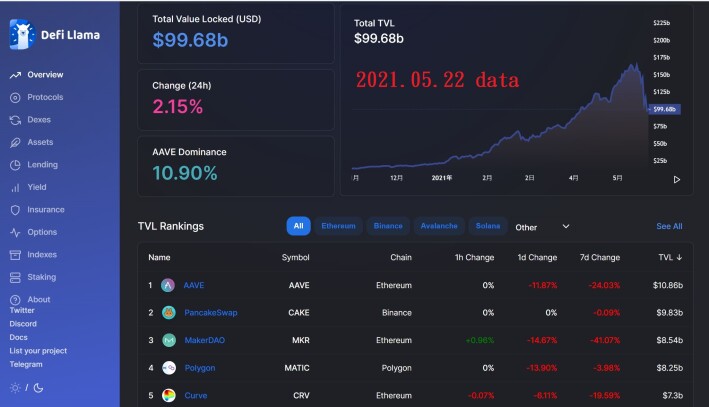
Task: Open the Overview chart icon in sidebar
Action: (15, 75)
